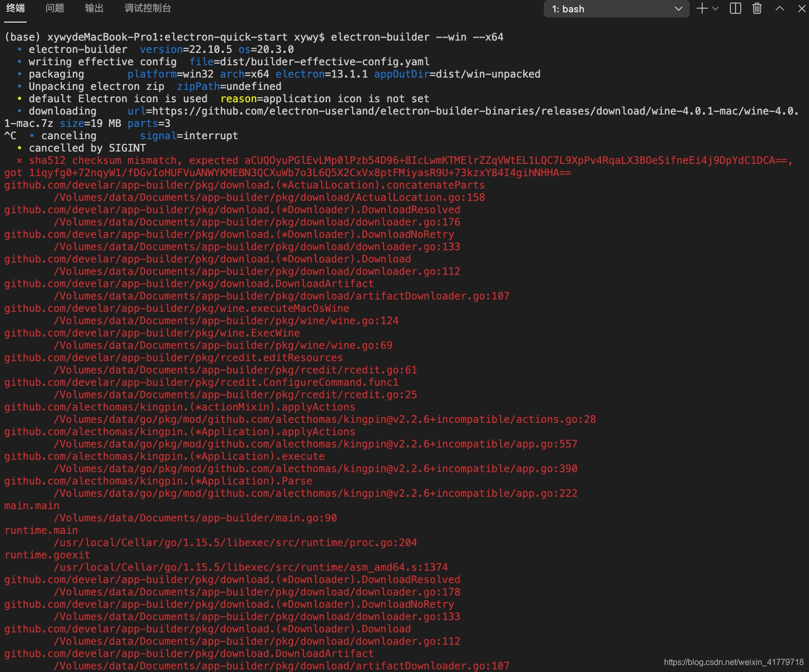Viewport: 809px width, 672px height.
Task: Click 'reason=application icon is not set' text
Action: [x=325, y=99]
